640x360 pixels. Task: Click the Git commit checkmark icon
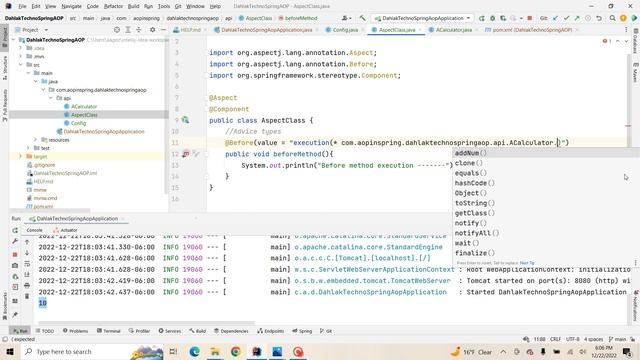pos(567,18)
